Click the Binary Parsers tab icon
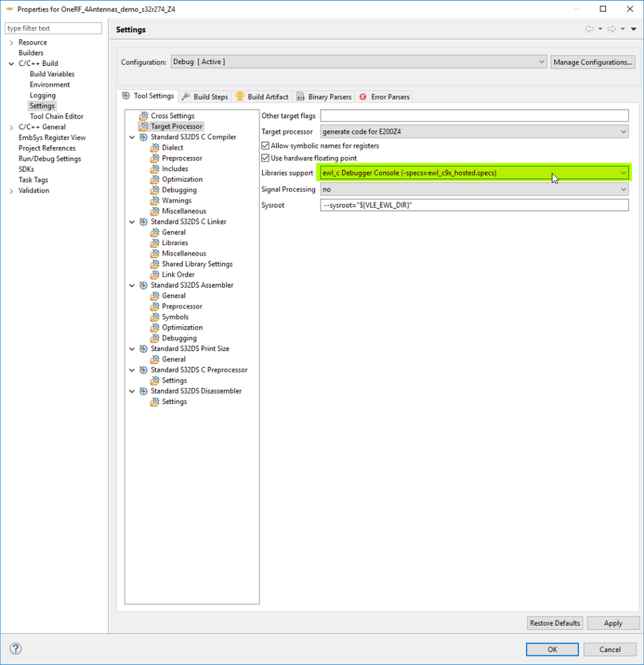The height and width of the screenshot is (665, 644). (x=301, y=97)
